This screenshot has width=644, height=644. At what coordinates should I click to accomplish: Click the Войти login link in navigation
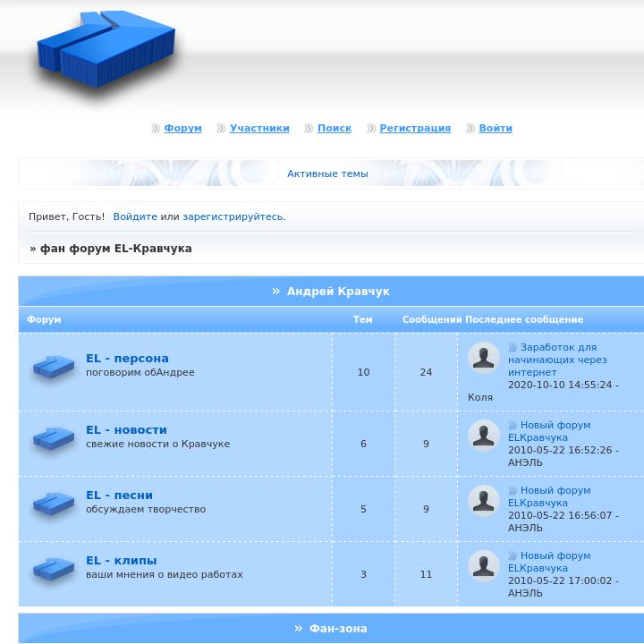point(496,128)
